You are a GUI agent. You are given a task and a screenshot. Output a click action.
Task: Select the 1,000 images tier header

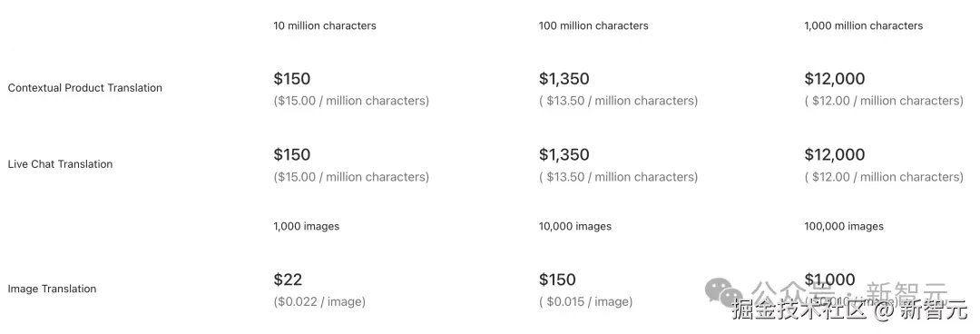(307, 226)
